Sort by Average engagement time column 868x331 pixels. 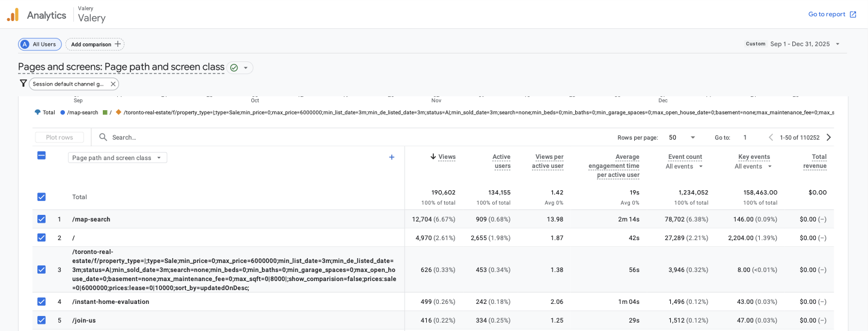pyautogui.click(x=614, y=165)
